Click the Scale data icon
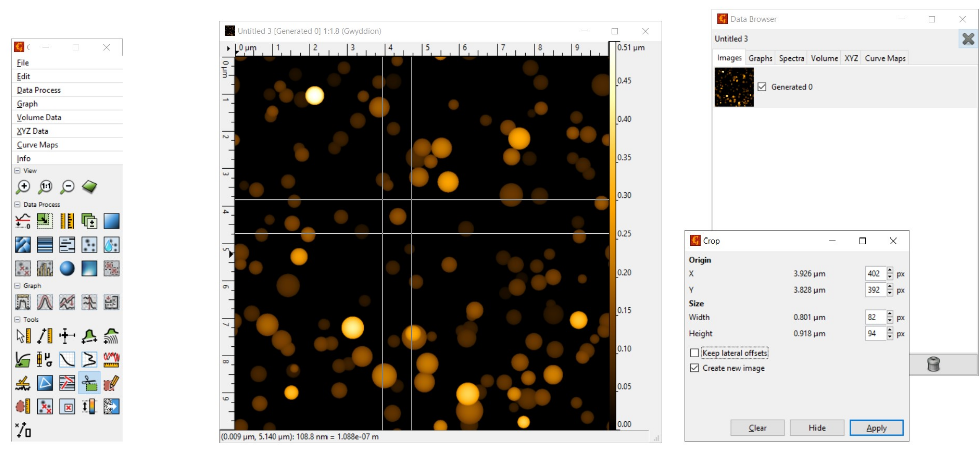Image resolution: width=980 pixels, height=475 pixels. [45, 221]
